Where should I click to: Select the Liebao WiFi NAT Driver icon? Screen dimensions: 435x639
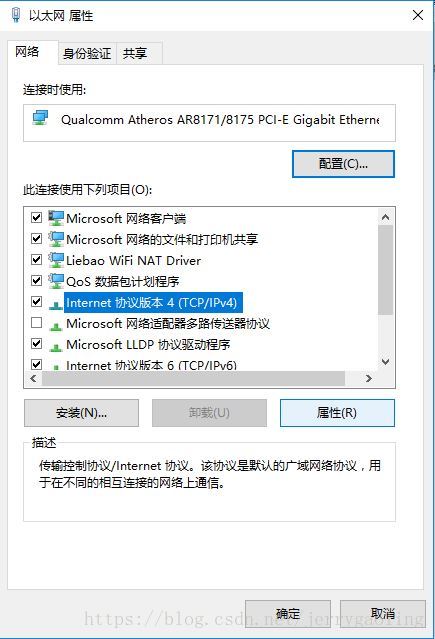pos(56,260)
